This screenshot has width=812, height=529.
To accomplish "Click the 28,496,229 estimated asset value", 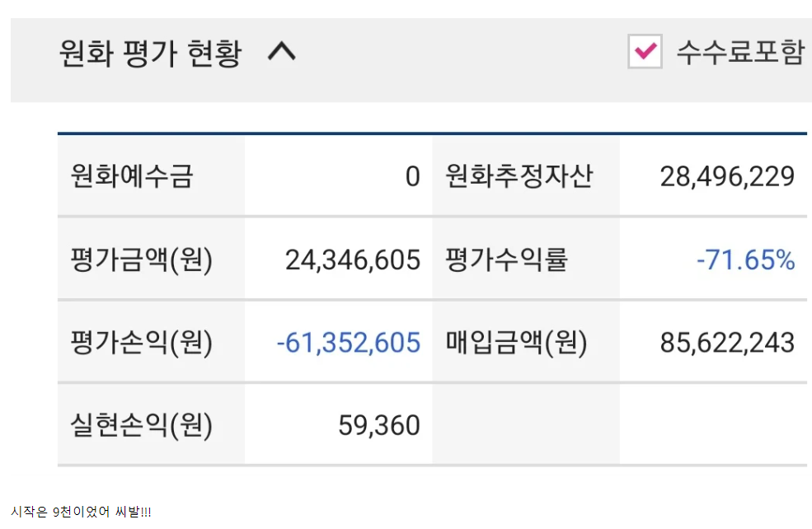I will click(727, 176).
